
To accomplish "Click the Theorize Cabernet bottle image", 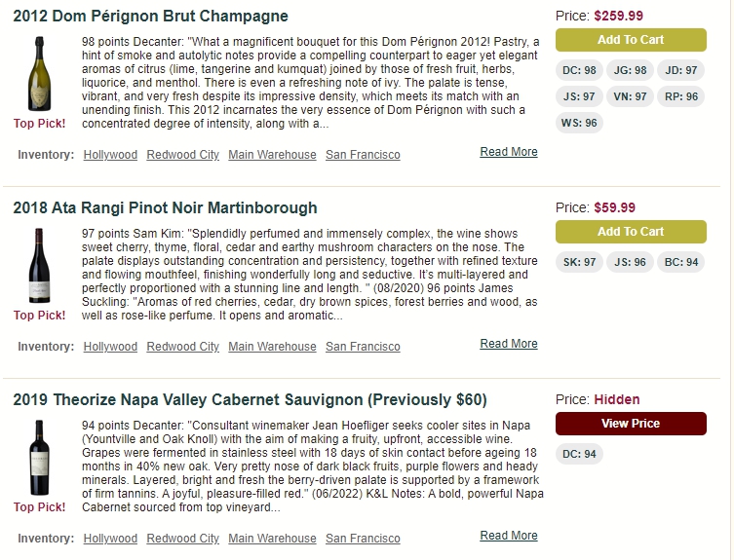I will tap(39, 457).
